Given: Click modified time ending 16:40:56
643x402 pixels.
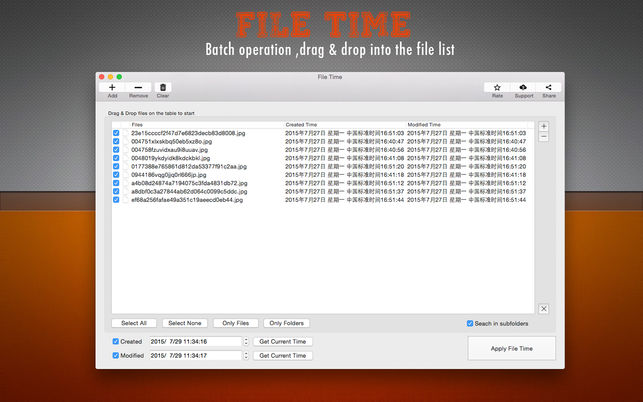Looking at the screenshot, I should [x=466, y=150].
